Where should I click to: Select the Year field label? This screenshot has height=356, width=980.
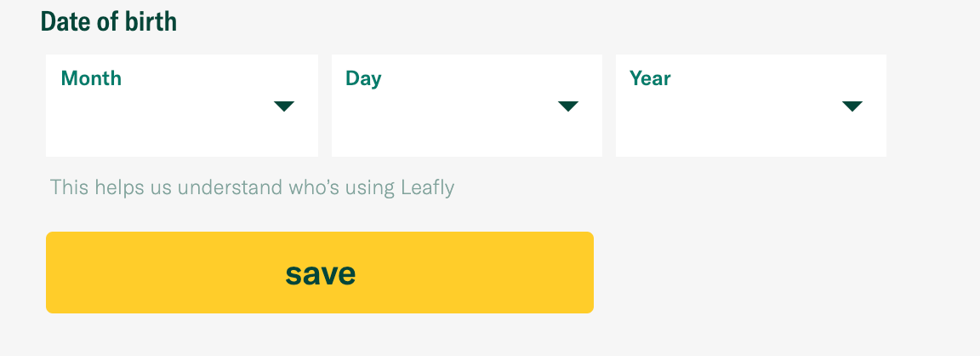650,78
